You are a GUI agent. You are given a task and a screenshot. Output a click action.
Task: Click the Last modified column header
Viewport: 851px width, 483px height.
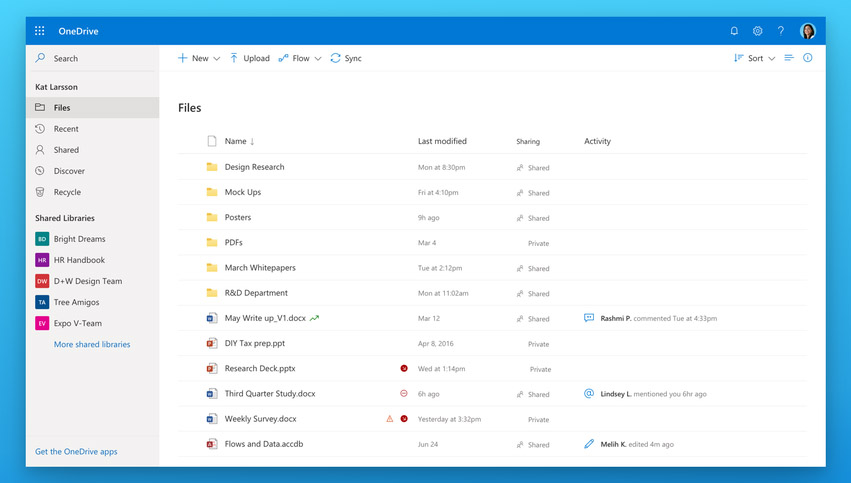(442, 141)
